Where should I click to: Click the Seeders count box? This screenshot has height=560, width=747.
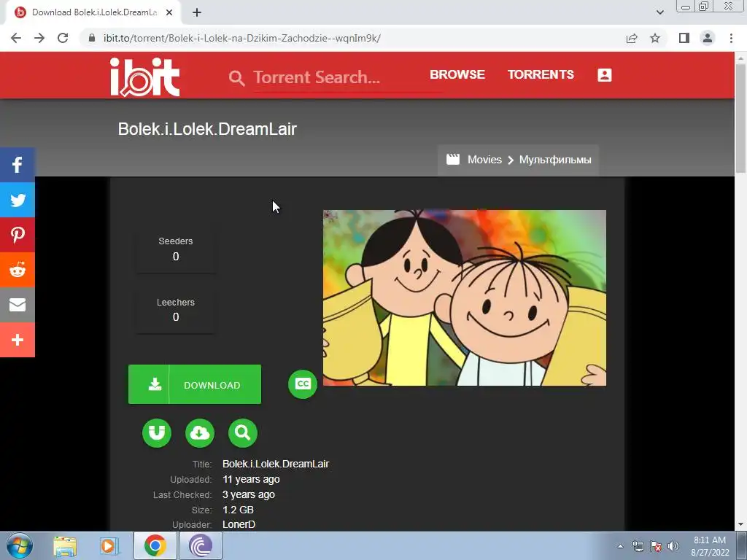[176, 249]
